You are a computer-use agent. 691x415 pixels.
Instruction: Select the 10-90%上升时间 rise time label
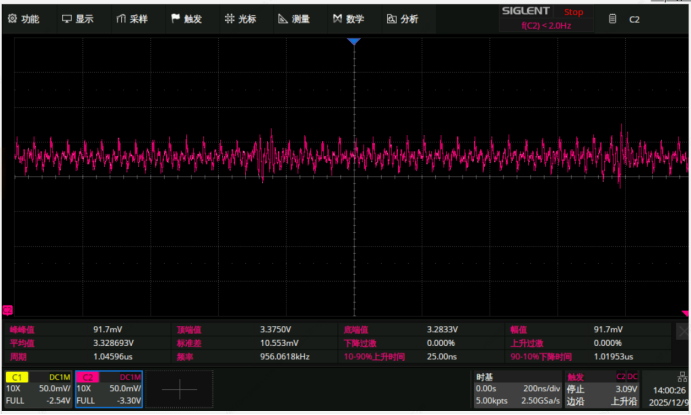(374, 356)
